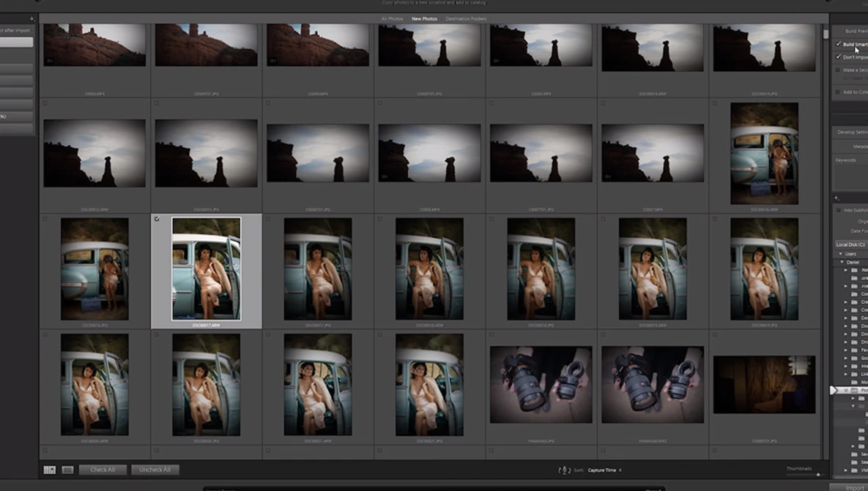The height and width of the screenshot is (491, 868).
Task: Check the DSC00015.ARW photo checkbox
Action: click(x=45, y=103)
